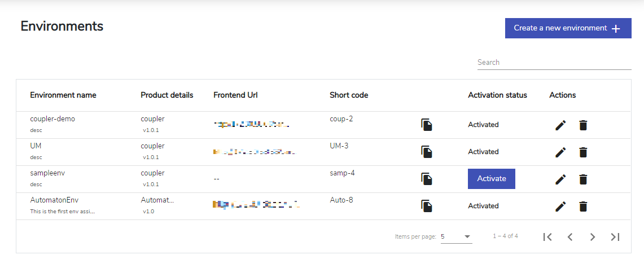
Task: Go to the next page
Action: [x=592, y=237]
